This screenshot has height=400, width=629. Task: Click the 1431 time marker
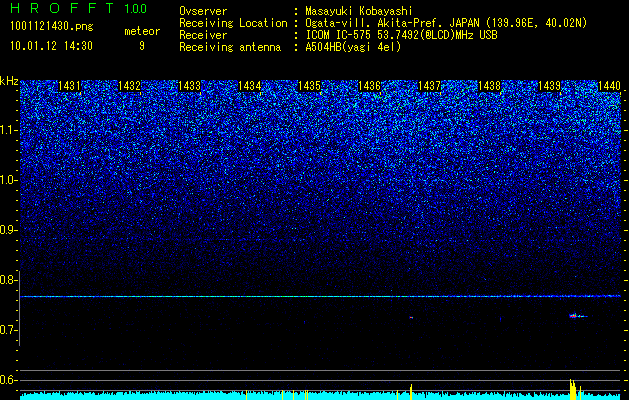pyautogui.click(x=69, y=86)
